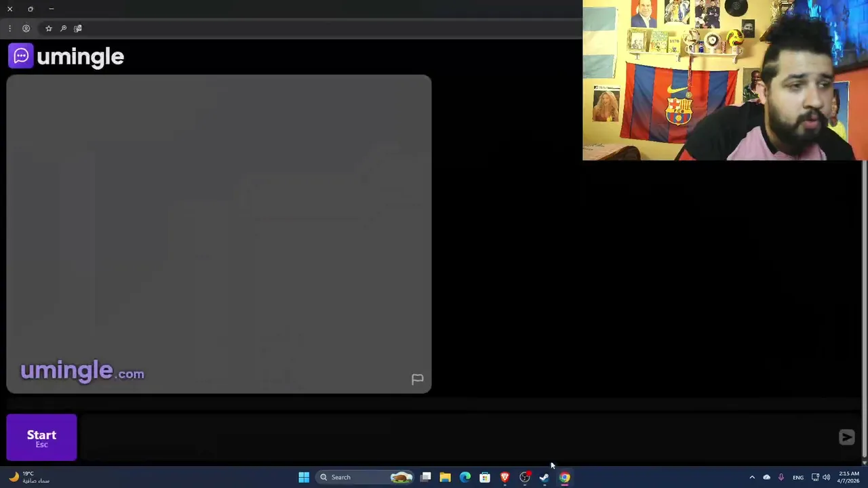Screen dimensions: 868x488
Task: Click the send arrow icon
Action: (x=846, y=437)
